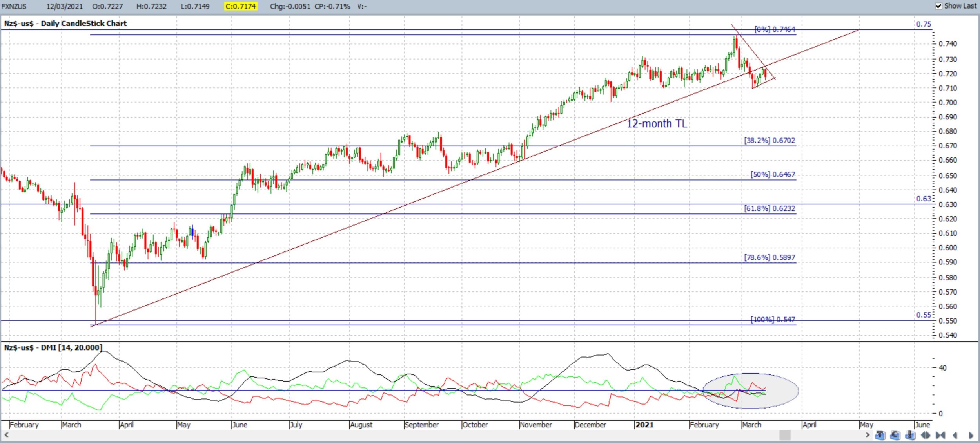
Task: Click the 0.63 horizontal line label
Action: click(x=924, y=199)
